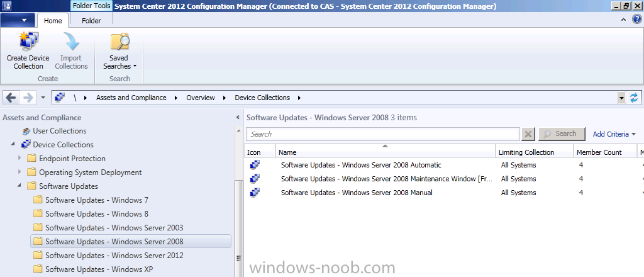Click the Operating System Deployment folder icon
The width and height of the screenshot is (644, 277).
31,172
